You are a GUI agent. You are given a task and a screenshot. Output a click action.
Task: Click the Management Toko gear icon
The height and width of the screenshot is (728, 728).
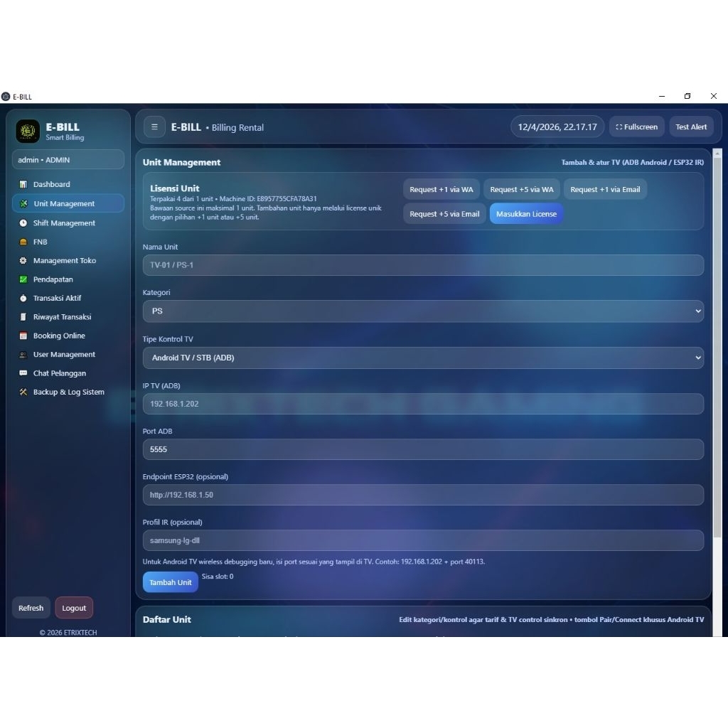point(23,260)
